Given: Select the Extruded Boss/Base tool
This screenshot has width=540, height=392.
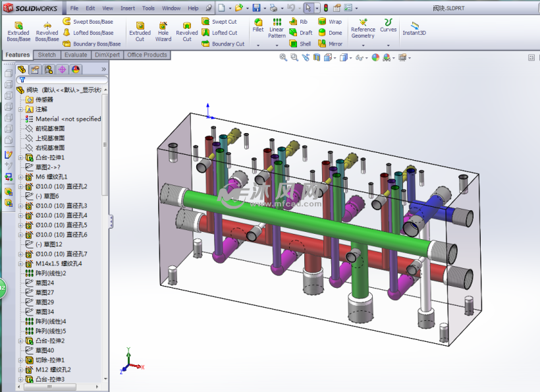Looking at the screenshot, I should point(18,32).
